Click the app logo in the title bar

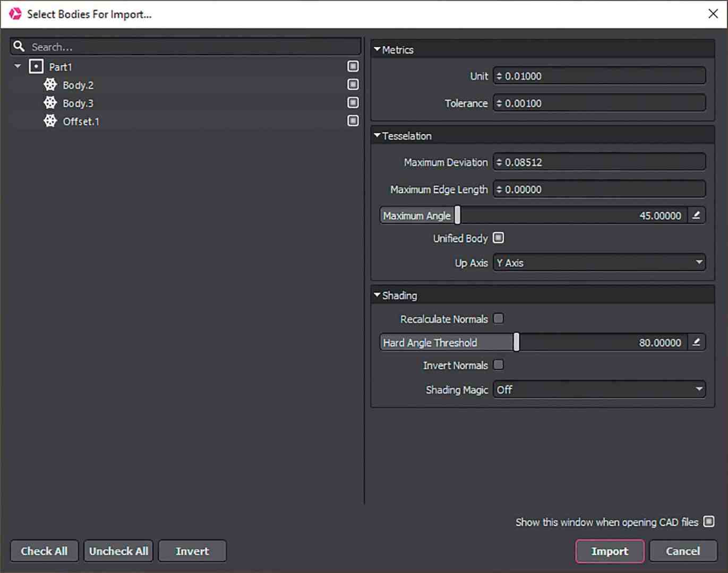[x=15, y=14]
